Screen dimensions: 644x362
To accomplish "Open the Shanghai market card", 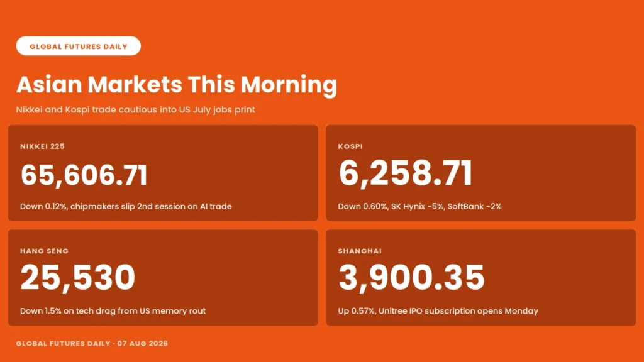I will [481, 278].
